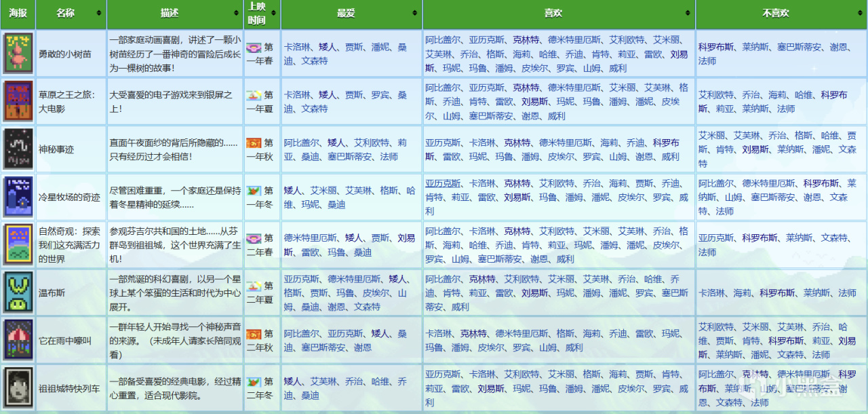The image size is (868, 414).
Task: Open the 温布斯 movie poster
Action: pos(18,292)
